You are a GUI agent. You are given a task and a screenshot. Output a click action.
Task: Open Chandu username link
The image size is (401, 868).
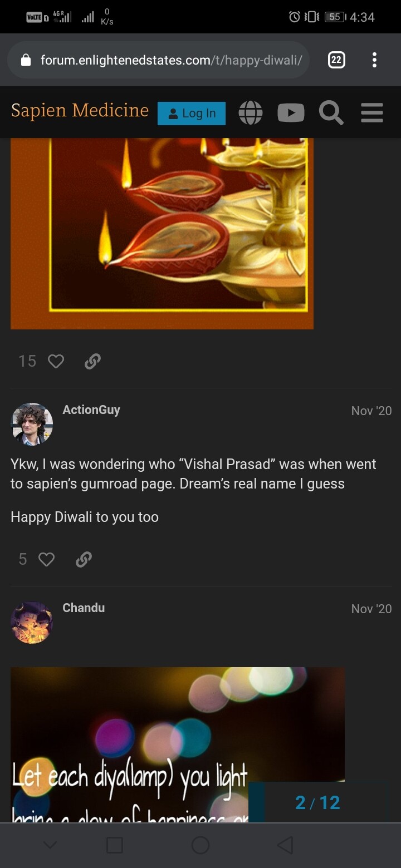coord(84,608)
